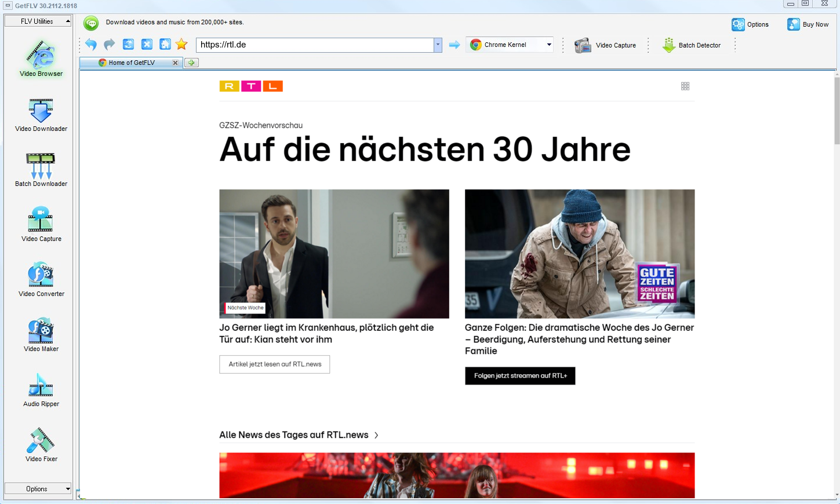The image size is (840, 504).
Task: Open the Video Converter utility
Action: [x=41, y=280]
